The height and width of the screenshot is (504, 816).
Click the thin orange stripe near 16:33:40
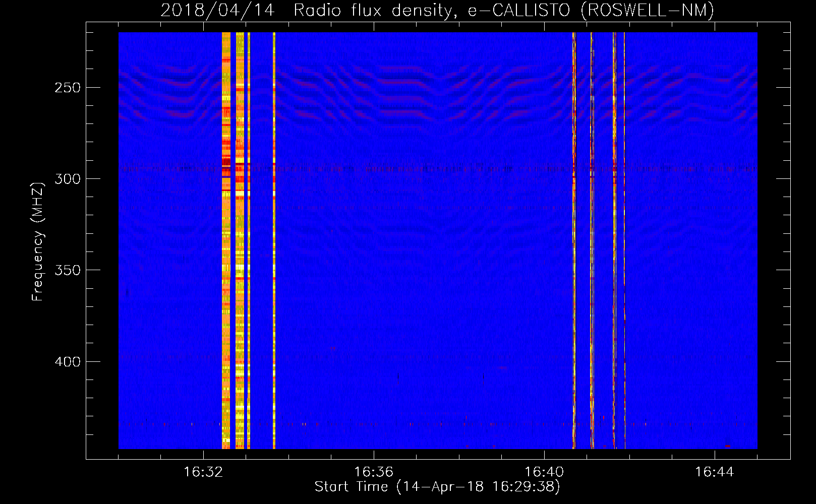(x=274, y=240)
